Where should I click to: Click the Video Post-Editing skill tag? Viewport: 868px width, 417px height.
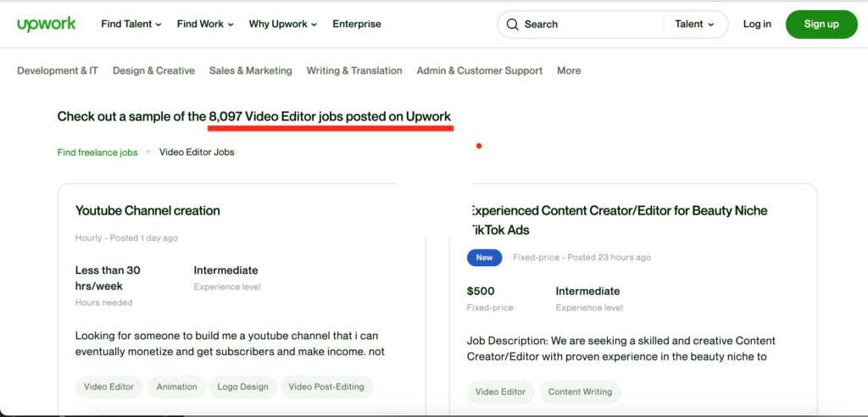(x=326, y=387)
